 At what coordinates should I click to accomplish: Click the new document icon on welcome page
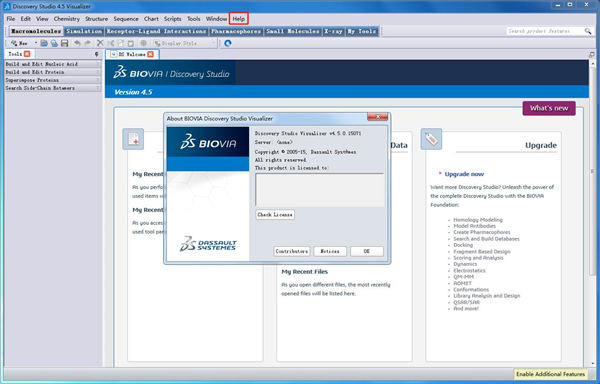pyautogui.click(x=133, y=139)
